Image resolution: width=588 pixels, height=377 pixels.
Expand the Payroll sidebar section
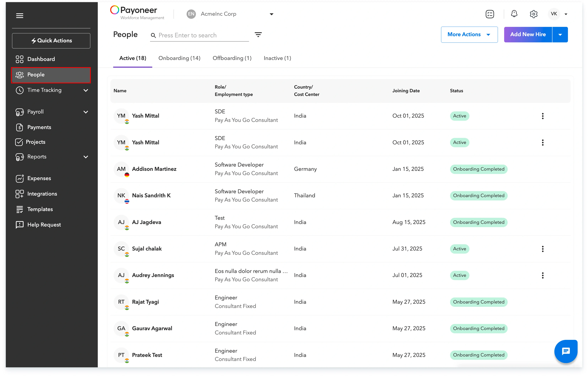coord(86,112)
